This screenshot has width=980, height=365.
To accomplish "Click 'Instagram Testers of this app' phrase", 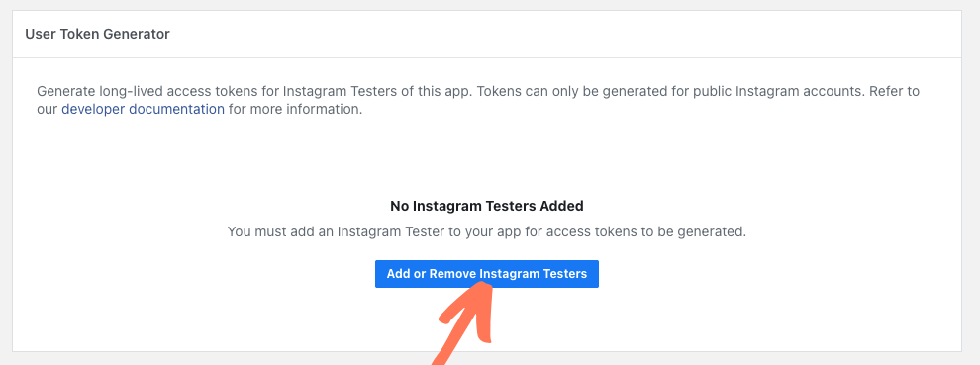I will pyautogui.click(x=374, y=91).
